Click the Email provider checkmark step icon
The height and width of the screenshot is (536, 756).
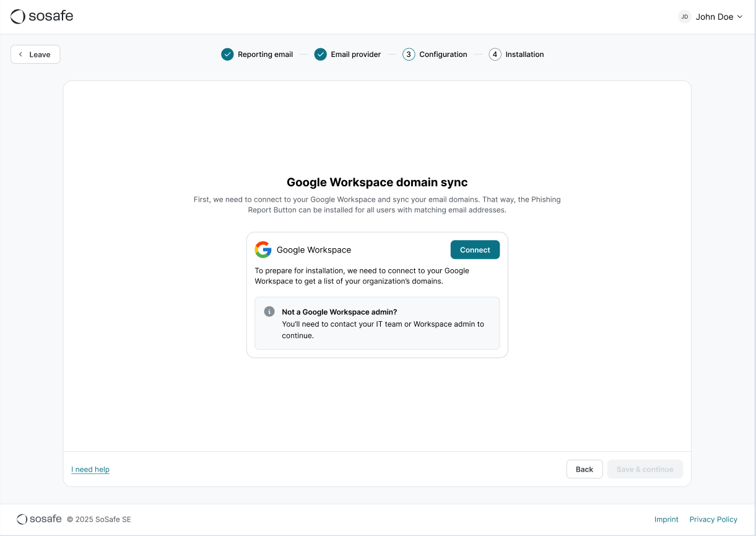[x=320, y=54]
